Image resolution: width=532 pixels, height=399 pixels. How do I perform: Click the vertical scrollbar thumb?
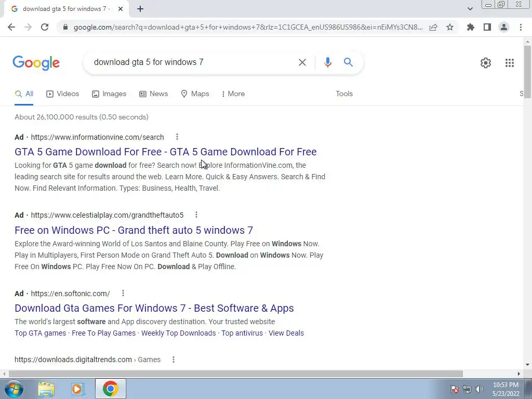coord(527,72)
